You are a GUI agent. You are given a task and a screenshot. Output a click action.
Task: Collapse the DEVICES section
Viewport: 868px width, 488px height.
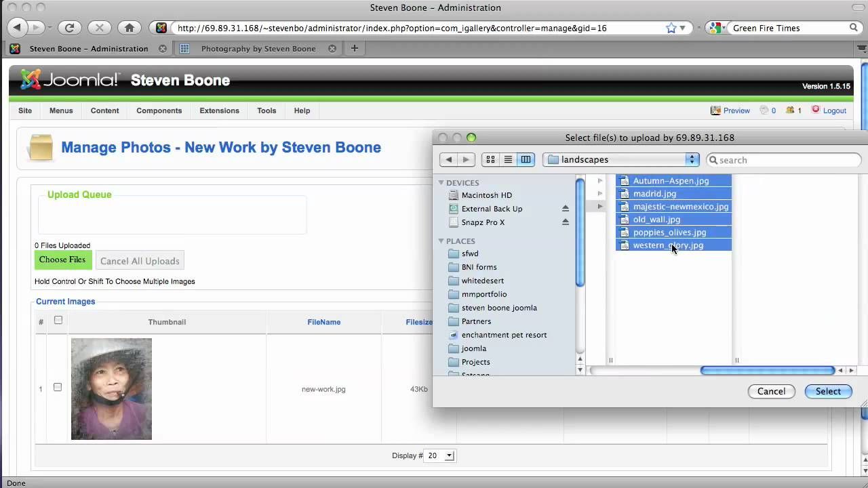pyautogui.click(x=441, y=182)
